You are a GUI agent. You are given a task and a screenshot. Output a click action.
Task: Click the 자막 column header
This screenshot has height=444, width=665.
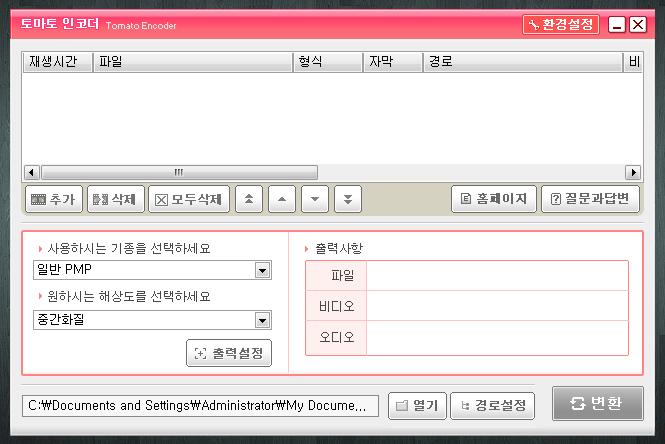pyautogui.click(x=393, y=62)
